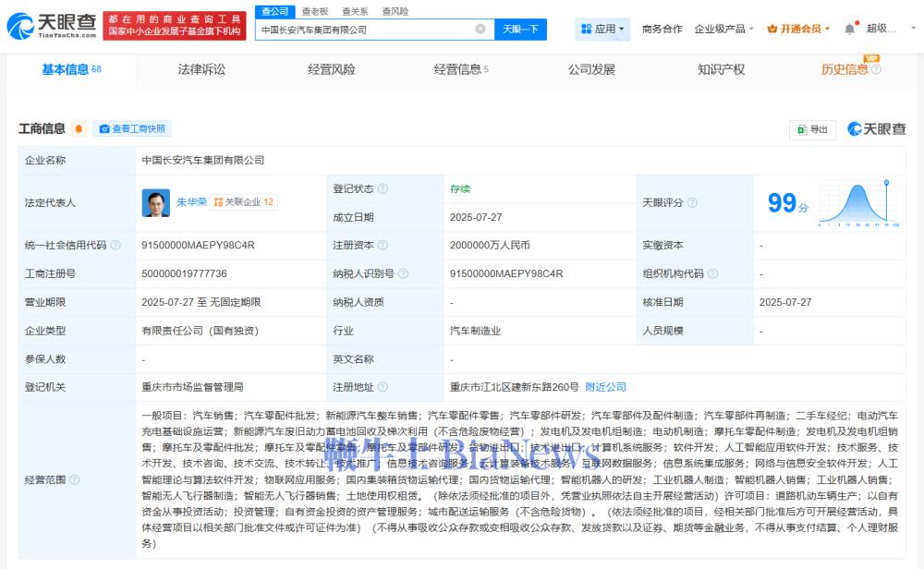This screenshot has width=924, height=569.
Task: Select the 重庆市市场监督管理局 authority text
Action: click(x=192, y=387)
